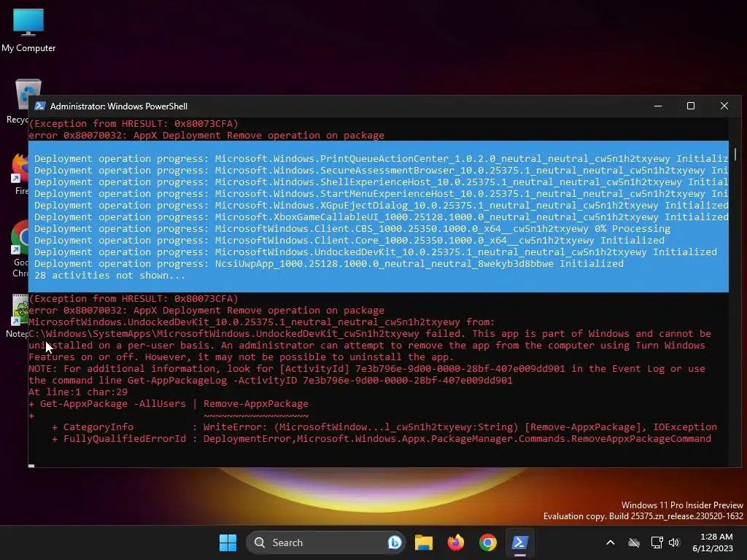Click the 'Microsoft.XboxGameCallableUI' progress line

[381, 217]
